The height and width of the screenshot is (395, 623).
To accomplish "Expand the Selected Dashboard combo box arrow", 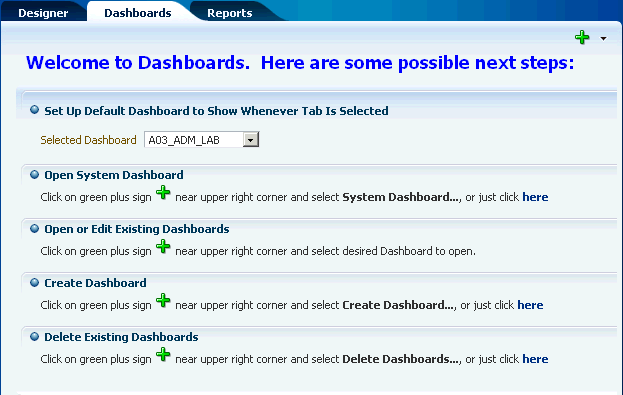I will (x=251, y=140).
